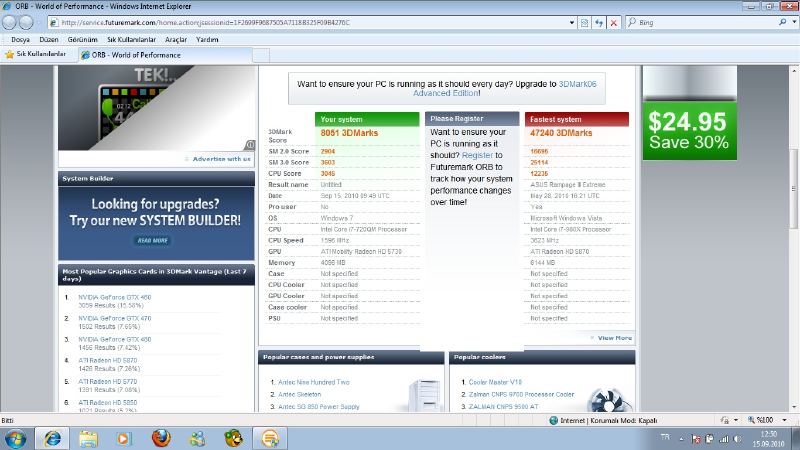Click the View More link
800x450 pixels.
coord(615,338)
